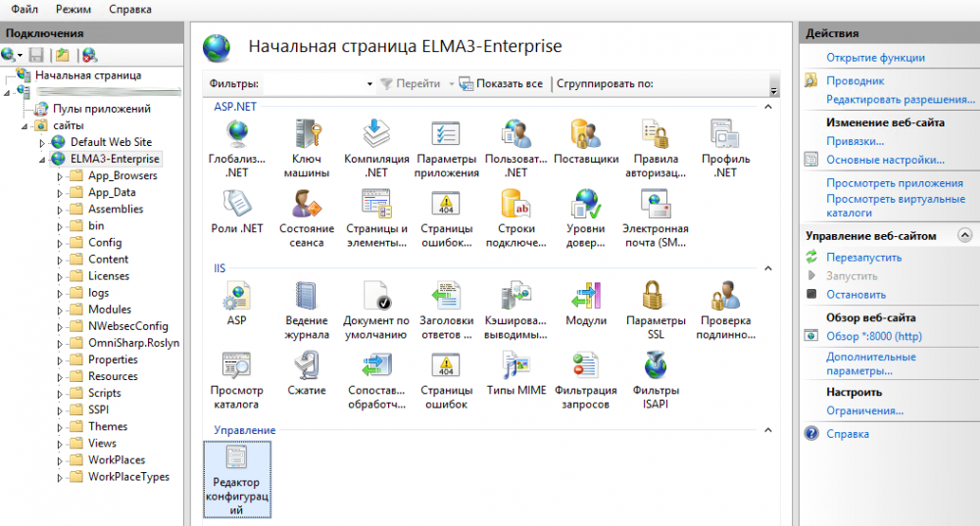Open the Режим menu
Image resolution: width=980 pixels, height=526 pixels.
pyautogui.click(x=73, y=10)
